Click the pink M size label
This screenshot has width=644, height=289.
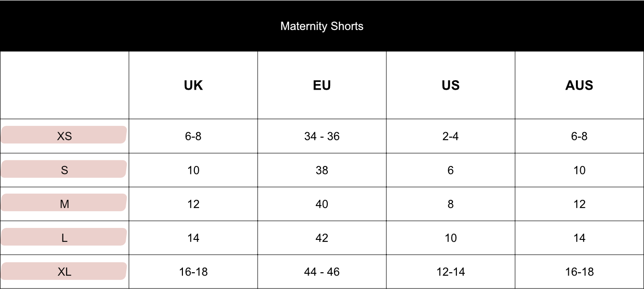[63, 203]
